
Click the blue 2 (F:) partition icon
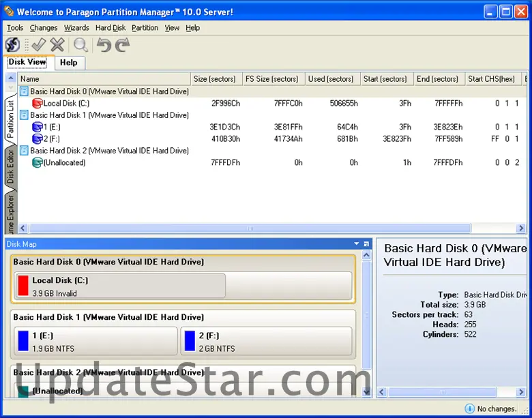[37, 139]
